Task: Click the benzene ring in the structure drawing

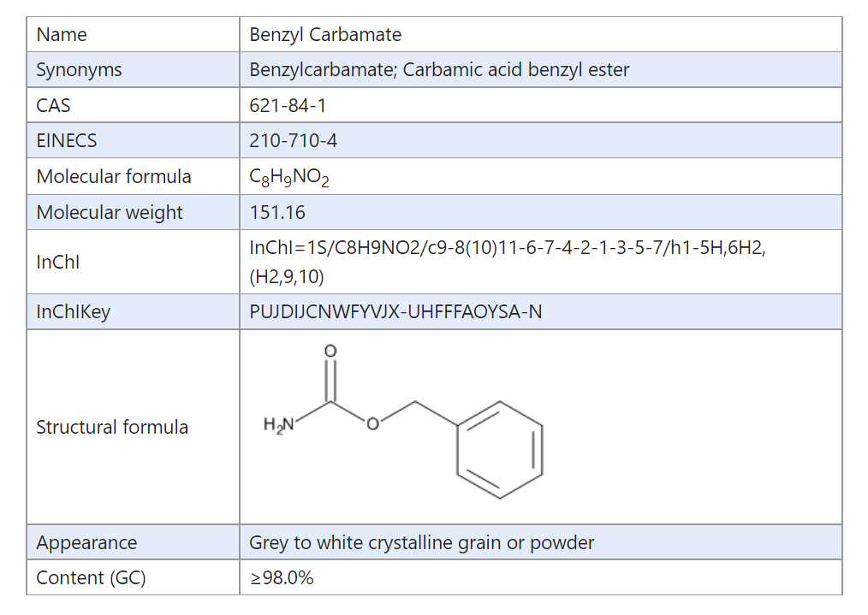Action: [x=500, y=449]
